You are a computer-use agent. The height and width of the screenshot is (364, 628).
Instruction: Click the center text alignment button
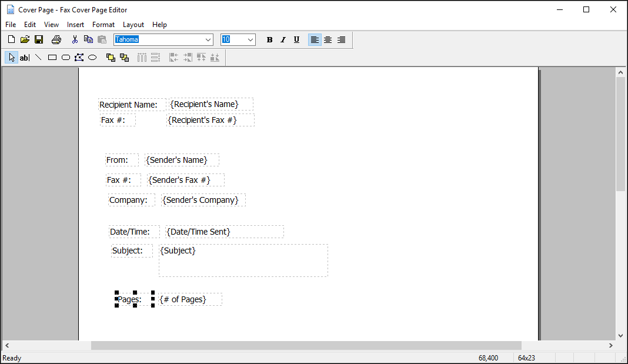(328, 40)
